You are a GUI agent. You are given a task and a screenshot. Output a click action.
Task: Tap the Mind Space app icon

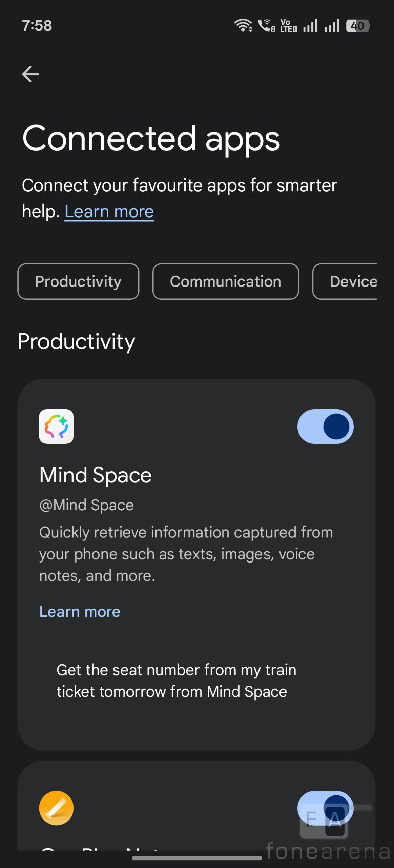point(56,427)
